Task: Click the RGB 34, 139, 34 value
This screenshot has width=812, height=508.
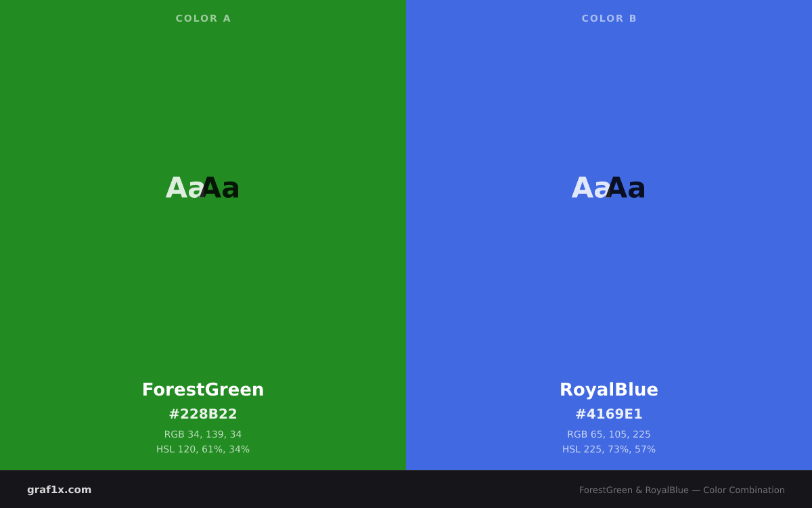Action: pos(203,434)
